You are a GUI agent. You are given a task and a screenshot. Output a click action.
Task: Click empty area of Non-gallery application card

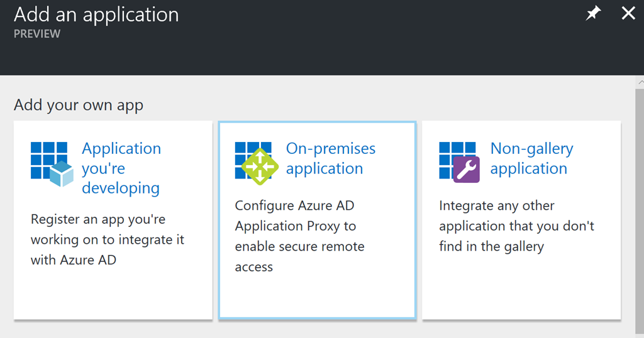(x=521, y=287)
